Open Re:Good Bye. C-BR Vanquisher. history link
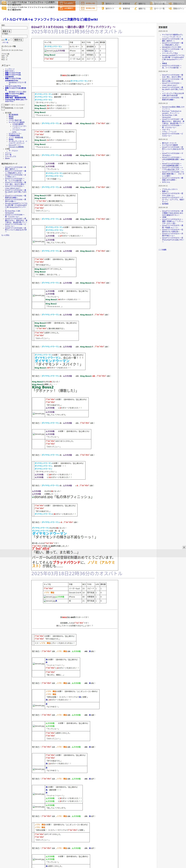 [x=169, y=116]
